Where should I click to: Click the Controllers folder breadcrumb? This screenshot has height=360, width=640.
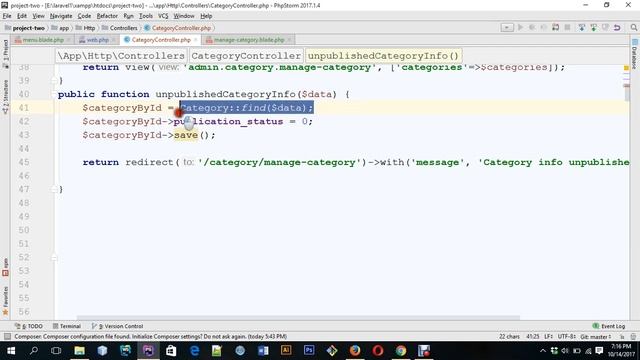pyautogui.click(x=120, y=28)
